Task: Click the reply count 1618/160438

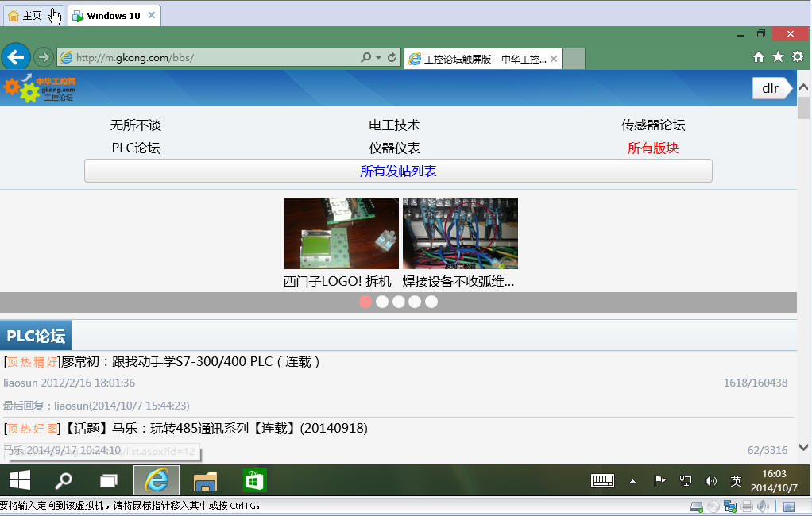Action: click(756, 383)
